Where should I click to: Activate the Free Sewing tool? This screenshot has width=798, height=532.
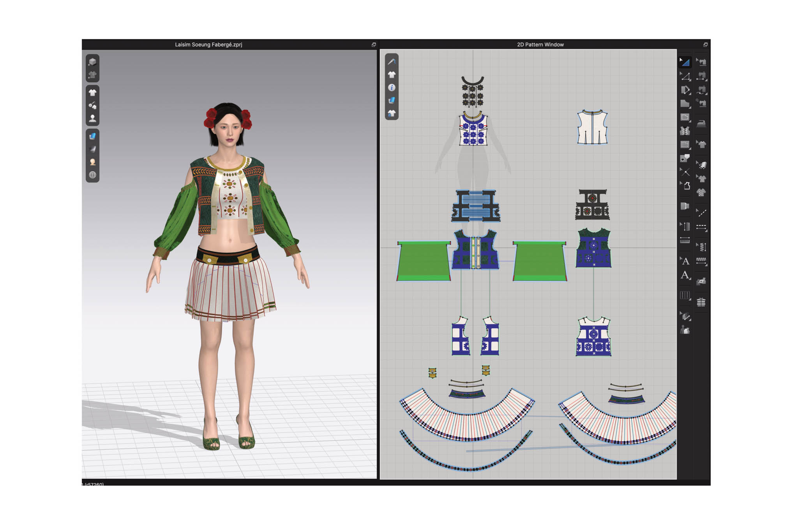point(701,90)
